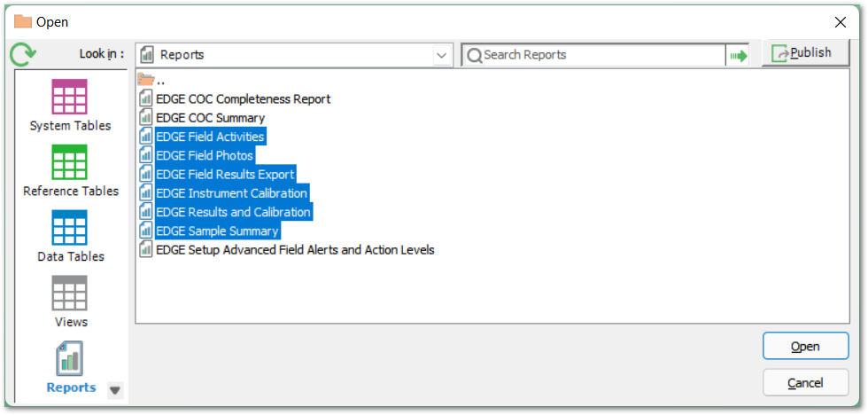Click the Reports icon in Look in box
Screen dimensions: 868x415
[147, 55]
